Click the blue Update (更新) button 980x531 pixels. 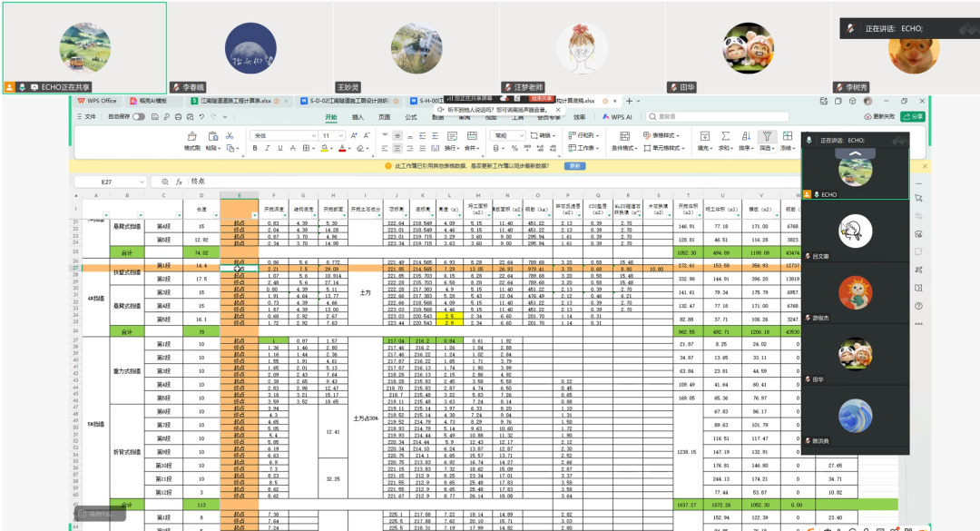click(574, 166)
